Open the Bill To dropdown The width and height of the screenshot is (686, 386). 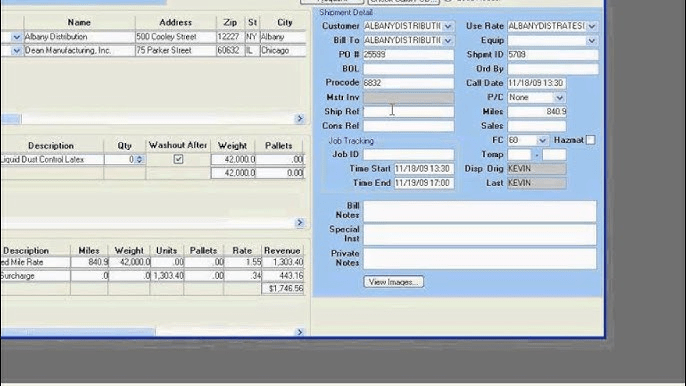(448, 41)
